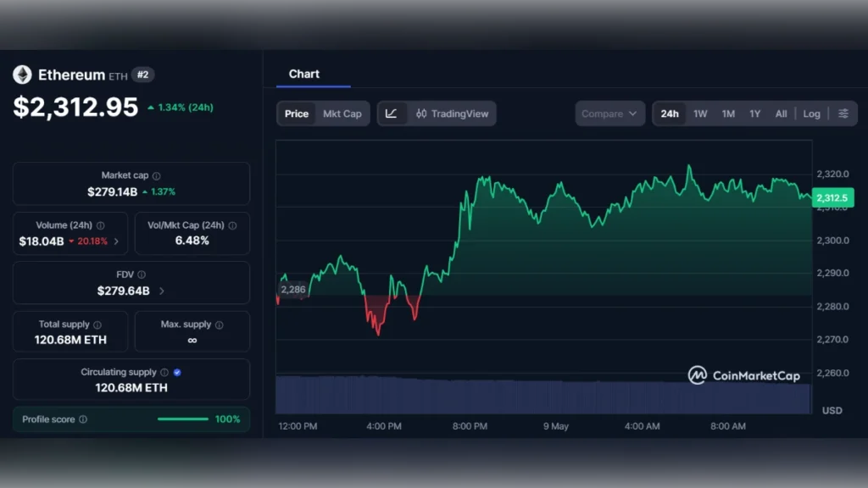Select the 1Y time range
Image resolution: width=868 pixels, height=488 pixels.
pyautogui.click(x=755, y=114)
